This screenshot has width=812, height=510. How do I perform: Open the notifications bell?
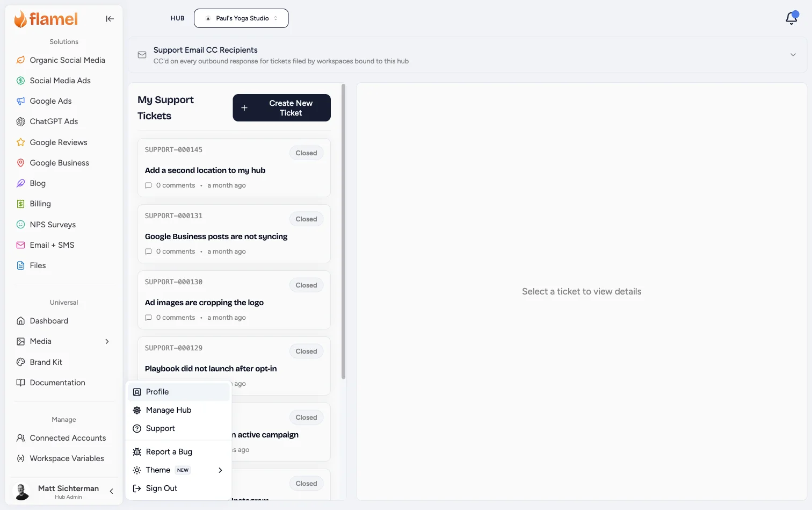click(792, 18)
